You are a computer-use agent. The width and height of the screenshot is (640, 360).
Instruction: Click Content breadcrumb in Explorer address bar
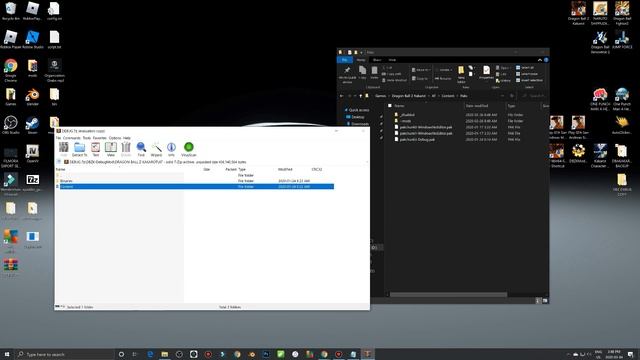click(x=448, y=96)
